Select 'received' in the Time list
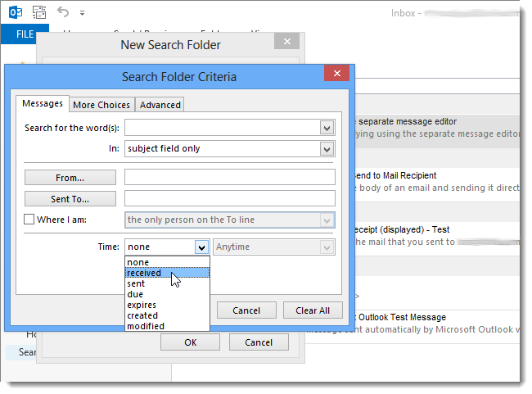Screen dimensions: 532x394 pos(167,273)
